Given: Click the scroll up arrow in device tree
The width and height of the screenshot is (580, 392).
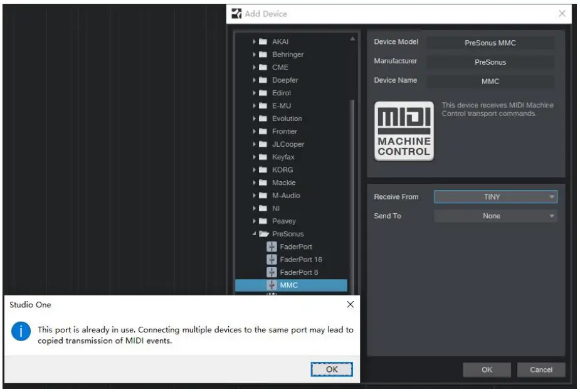Looking at the screenshot, I should [352, 38].
